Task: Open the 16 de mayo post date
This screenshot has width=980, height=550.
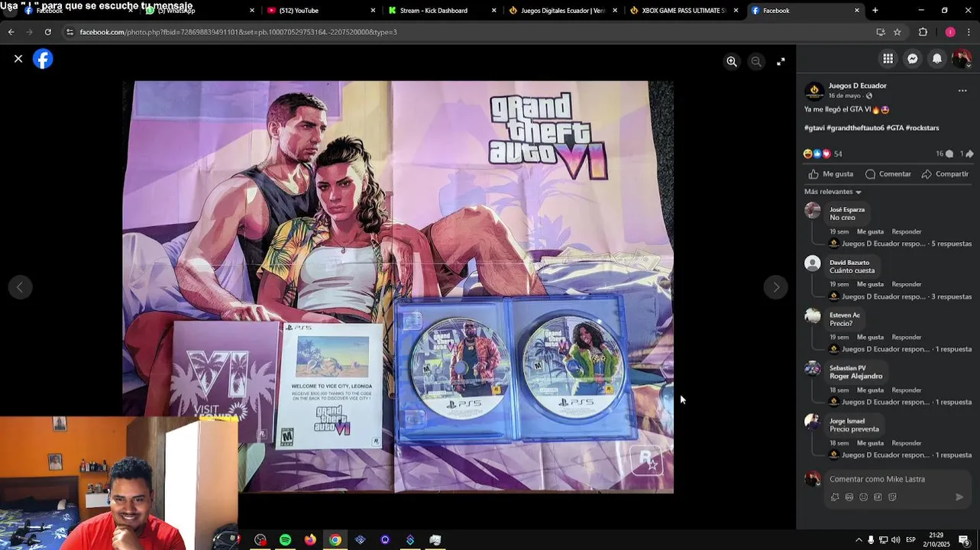Action: [x=845, y=95]
